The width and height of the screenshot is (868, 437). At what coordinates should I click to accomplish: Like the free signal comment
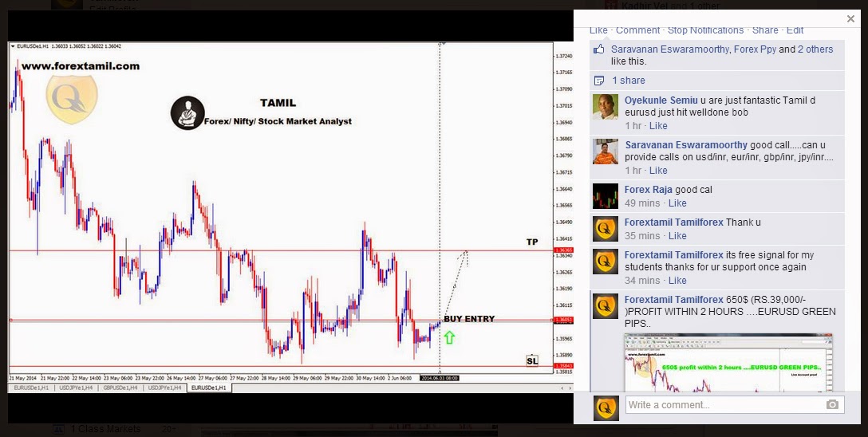[677, 281]
